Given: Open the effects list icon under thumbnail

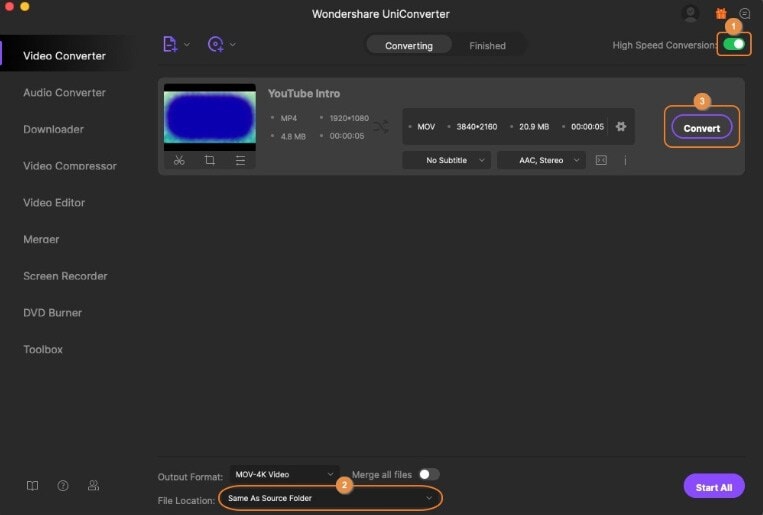Looking at the screenshot, I should pyautogui.click(x=240, y=160).
